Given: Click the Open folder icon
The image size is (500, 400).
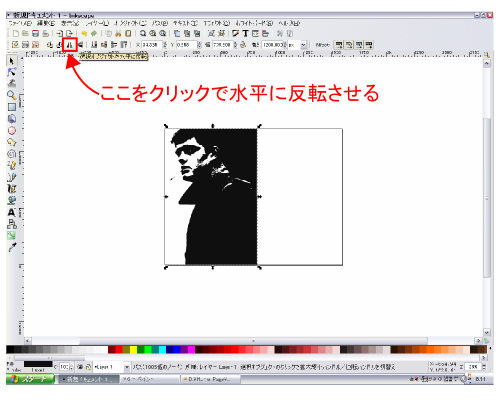Looking at the screenshot, I should pyautogui.click(x=25, y=33).
